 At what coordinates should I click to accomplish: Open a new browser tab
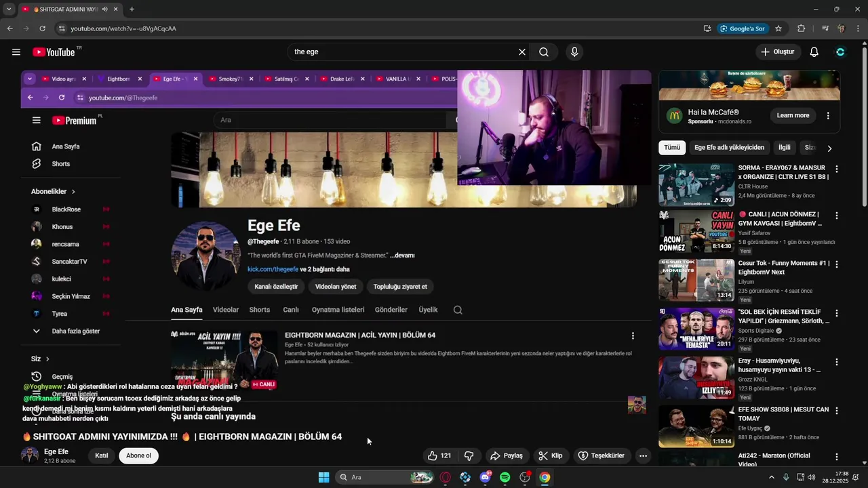point(132,9)
